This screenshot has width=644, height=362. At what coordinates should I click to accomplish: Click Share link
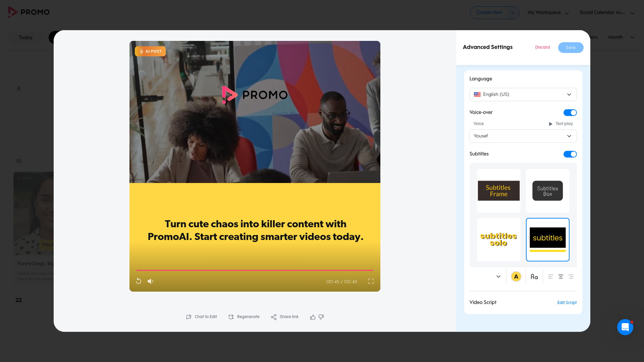coord(285,317)
